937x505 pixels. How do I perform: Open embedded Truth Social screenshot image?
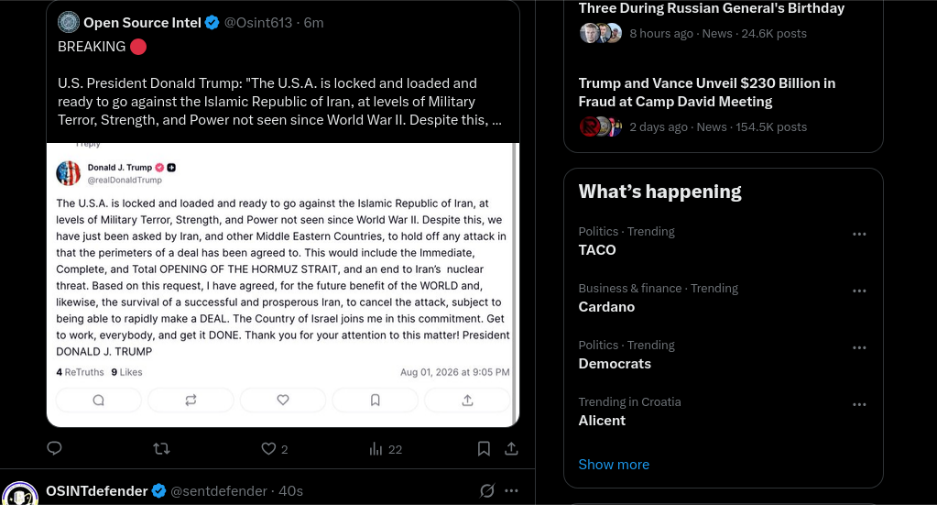pos(283,284)
